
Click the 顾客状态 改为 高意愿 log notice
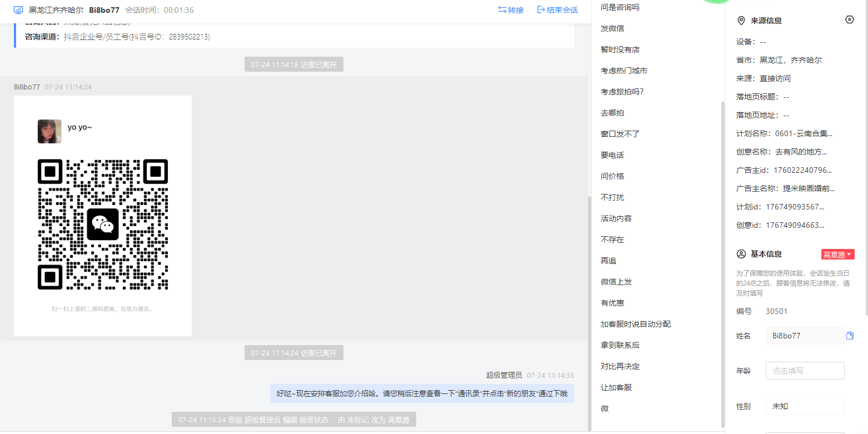(x=293, y=420)
